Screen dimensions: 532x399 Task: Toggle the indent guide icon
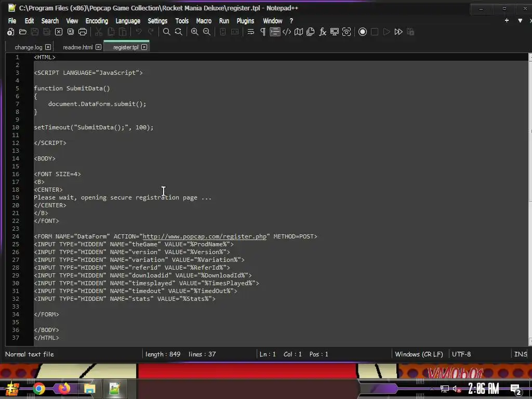[275, 32]
